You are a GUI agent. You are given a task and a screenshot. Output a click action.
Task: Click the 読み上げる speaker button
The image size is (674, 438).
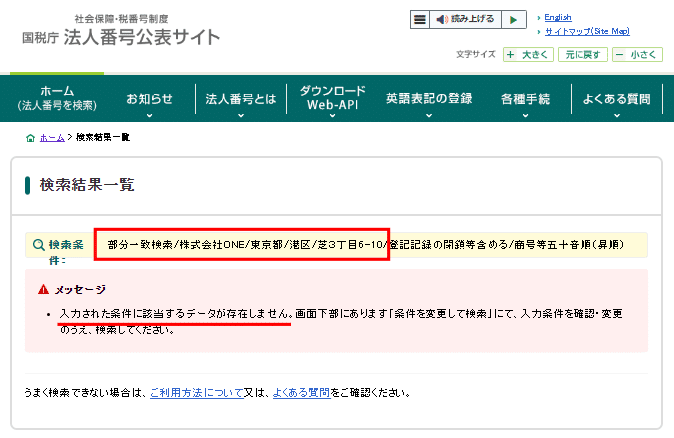point(465,19)
